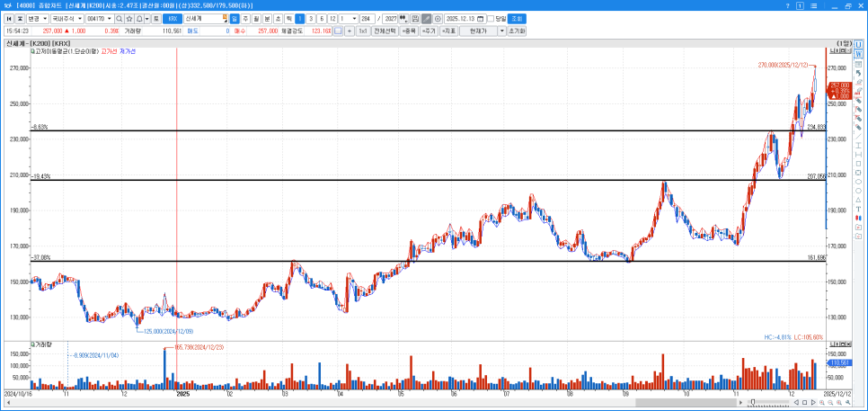Step chart forward with right triangle
868x411 pixels.
813,403
